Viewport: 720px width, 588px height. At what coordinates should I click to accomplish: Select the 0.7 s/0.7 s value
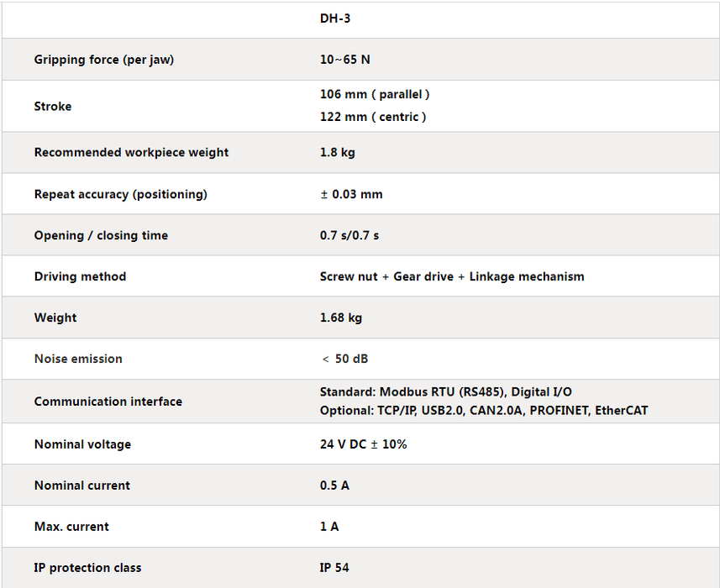coord(349,235)
